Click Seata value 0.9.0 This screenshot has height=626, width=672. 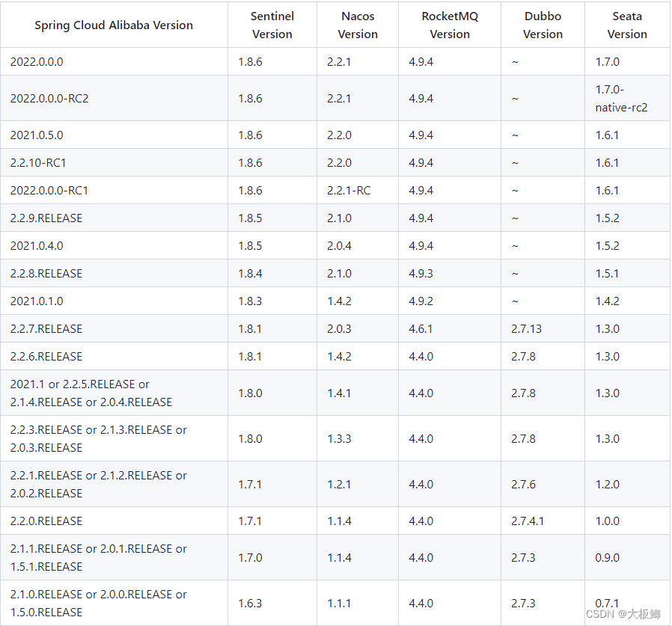tap(608, 557)
